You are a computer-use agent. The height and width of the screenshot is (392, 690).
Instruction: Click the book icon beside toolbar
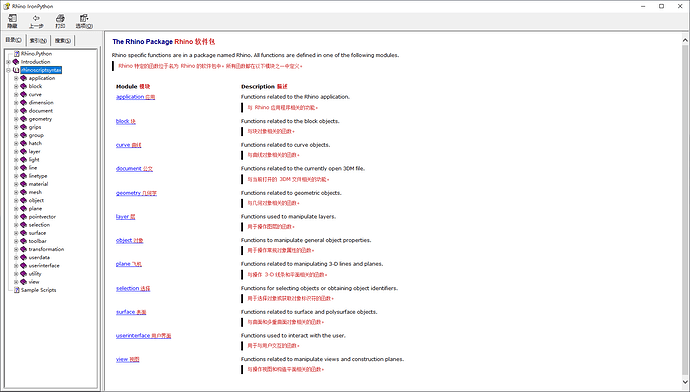[x=24, y=241]
